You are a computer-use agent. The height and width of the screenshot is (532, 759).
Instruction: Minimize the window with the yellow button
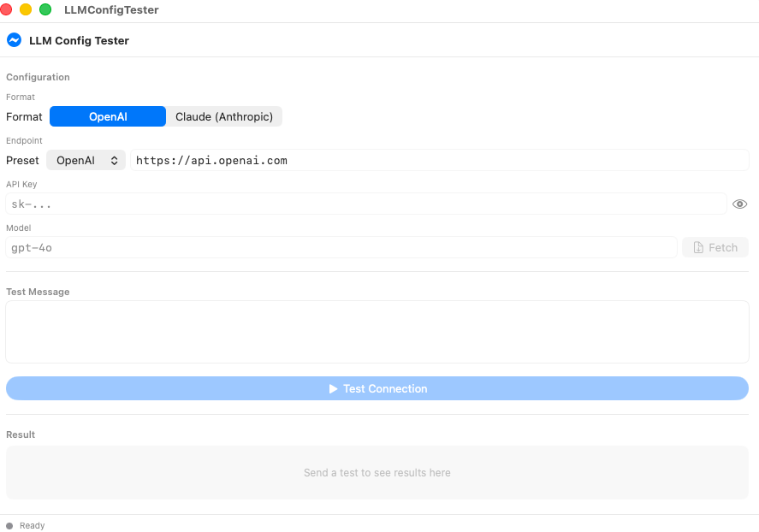26,9
